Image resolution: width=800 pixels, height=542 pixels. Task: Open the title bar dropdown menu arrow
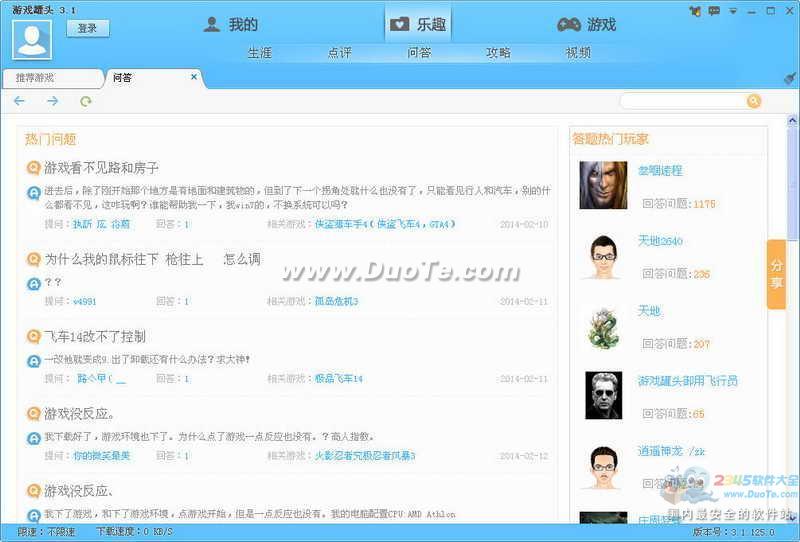[733, 11]
